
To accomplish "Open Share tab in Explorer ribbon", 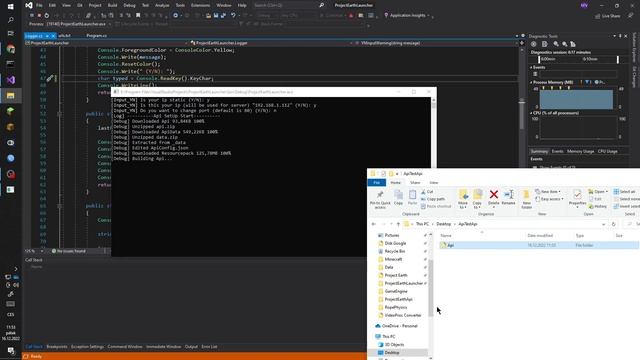I will 415,182.
